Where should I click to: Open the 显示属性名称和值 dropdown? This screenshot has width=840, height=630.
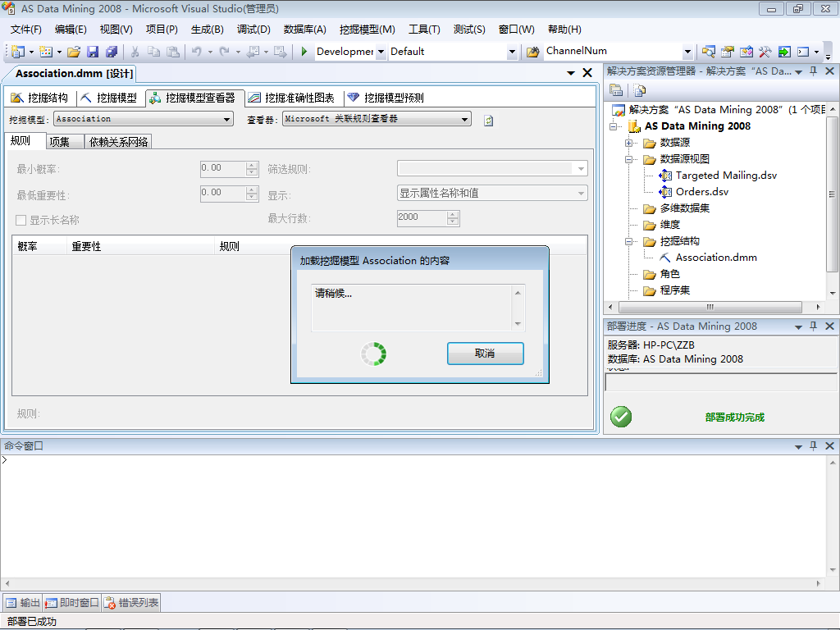click(492, 193)
